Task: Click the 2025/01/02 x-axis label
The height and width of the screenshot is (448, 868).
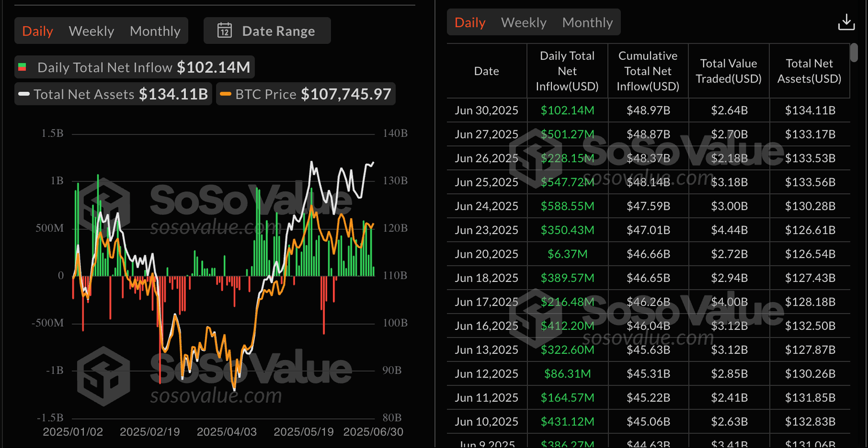Action: tap(73, 432)
